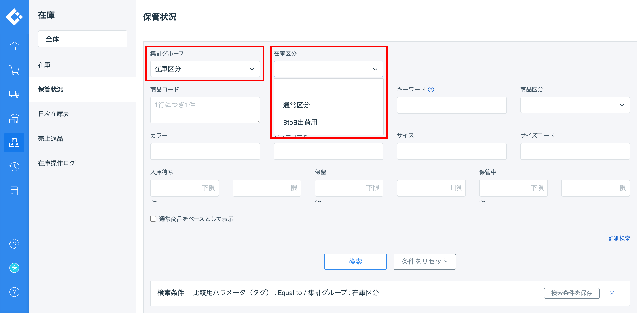Open the shopping cart orders icon

(x=14, y=70)
